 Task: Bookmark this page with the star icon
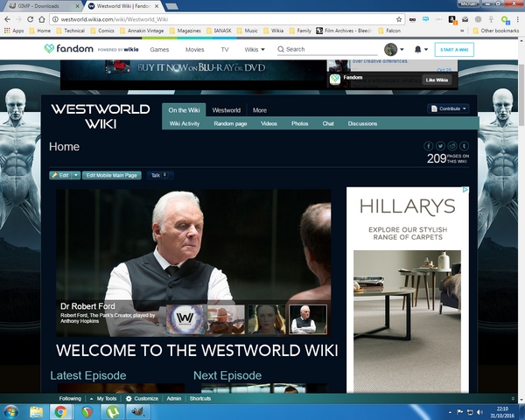coord(399,19)
